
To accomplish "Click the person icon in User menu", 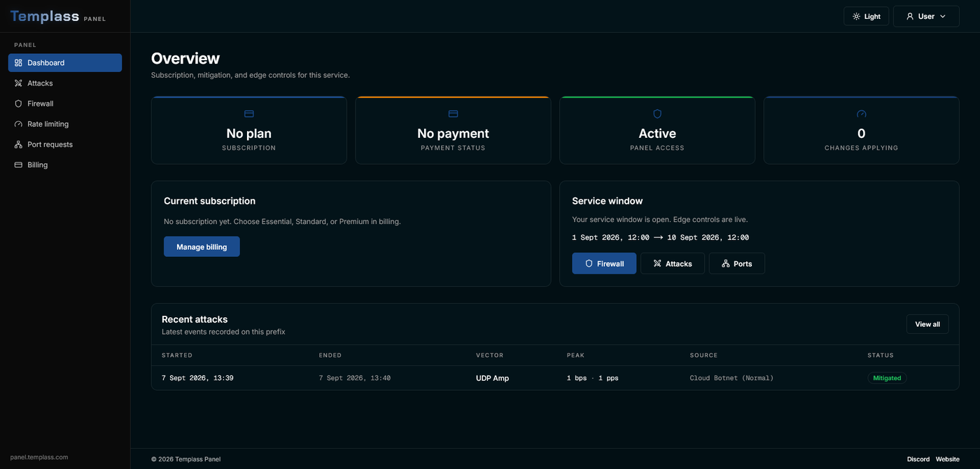I will (910, 16).
